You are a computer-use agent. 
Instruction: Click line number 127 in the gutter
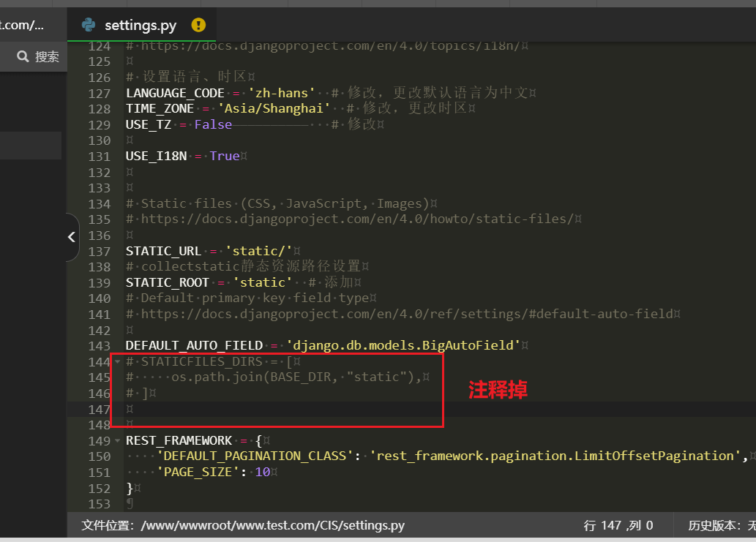(100, 93)
